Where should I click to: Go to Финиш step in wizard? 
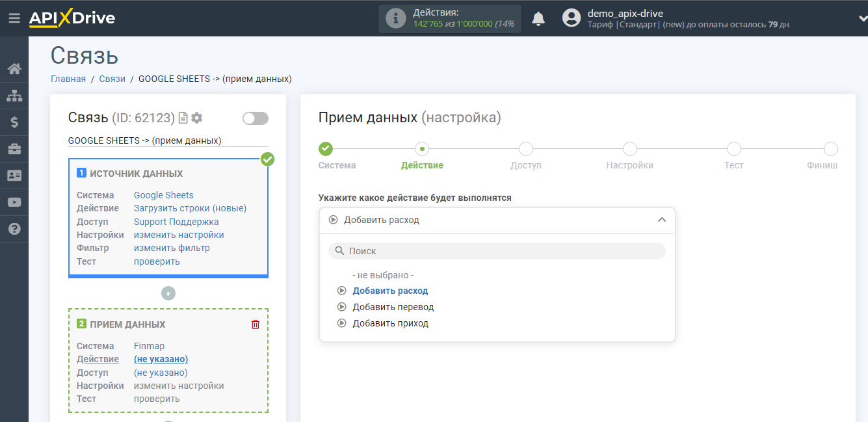[x=831, y=149]
